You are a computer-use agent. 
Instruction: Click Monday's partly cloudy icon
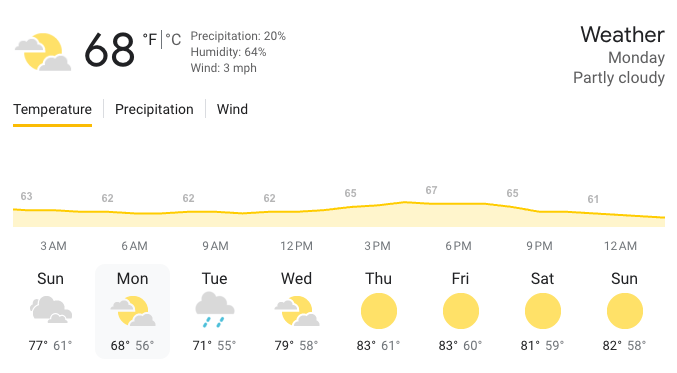tap(133, 311)
